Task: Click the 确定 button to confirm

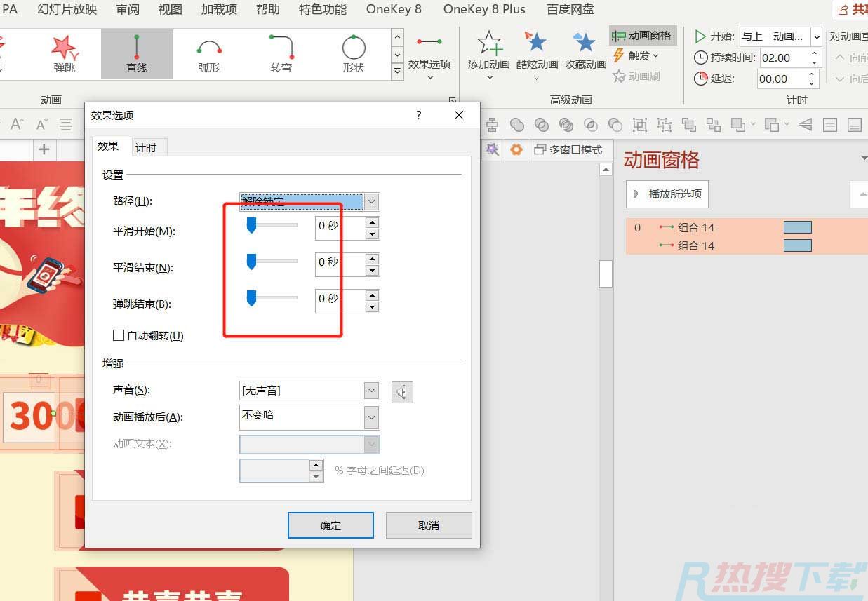Action: pos(330,525)
